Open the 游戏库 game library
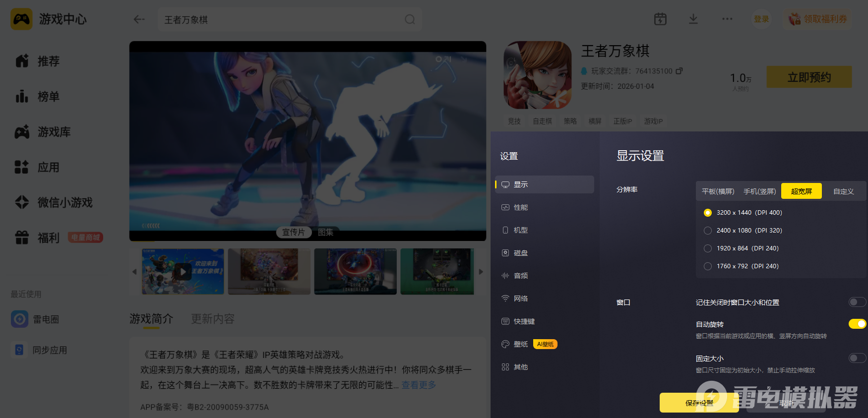 click(x=43, y=132)
